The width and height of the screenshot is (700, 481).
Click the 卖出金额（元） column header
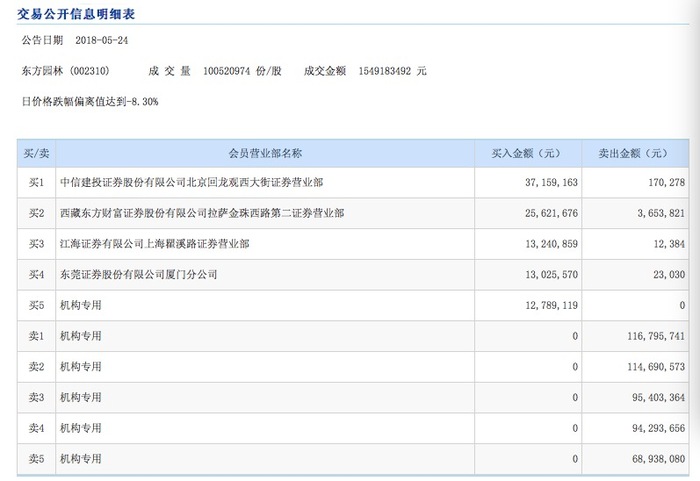click(x=635, y=154)
